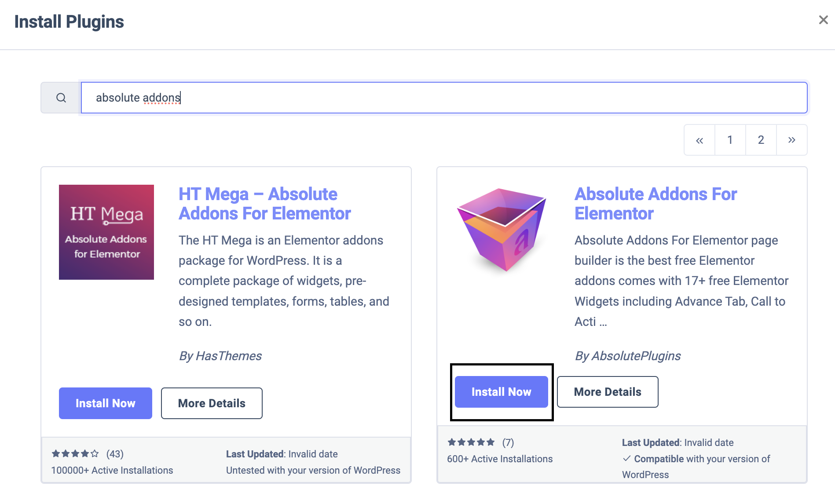
Task: Click the HT Mega description text
Action: 284,281
